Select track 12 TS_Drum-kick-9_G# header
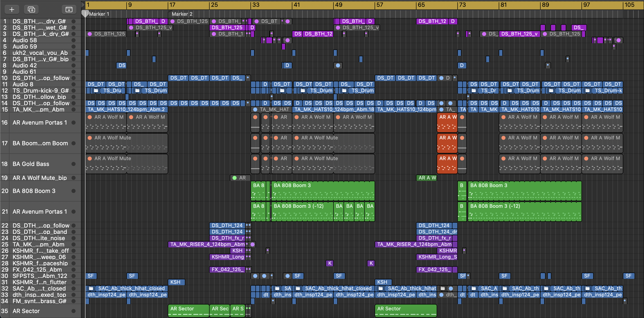Screen dimensions: 644x318 (40, 90)
